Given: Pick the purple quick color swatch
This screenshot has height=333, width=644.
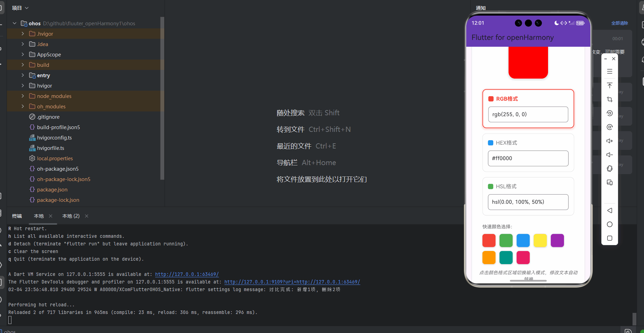Looking at the screenshot, I should pos(557,240).
